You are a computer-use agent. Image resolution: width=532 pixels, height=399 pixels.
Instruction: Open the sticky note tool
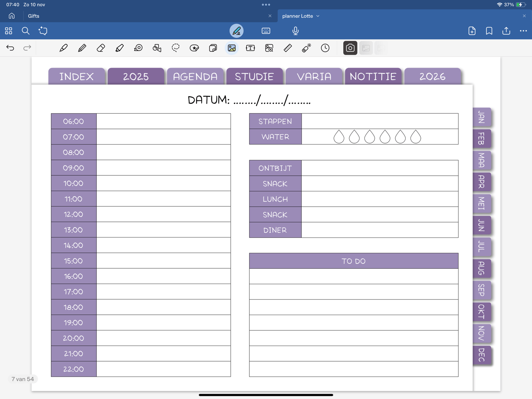click(x=213, y=48)
